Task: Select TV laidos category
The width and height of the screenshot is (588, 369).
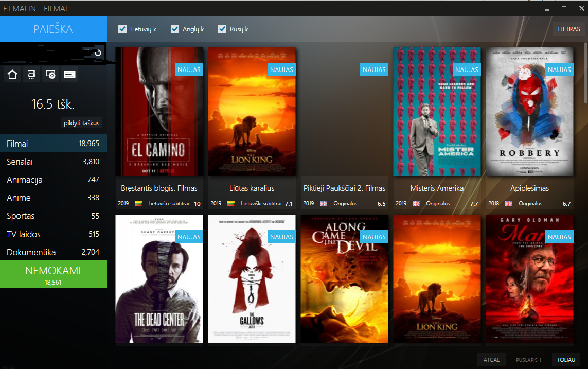Action: click(x=54, y=234)
